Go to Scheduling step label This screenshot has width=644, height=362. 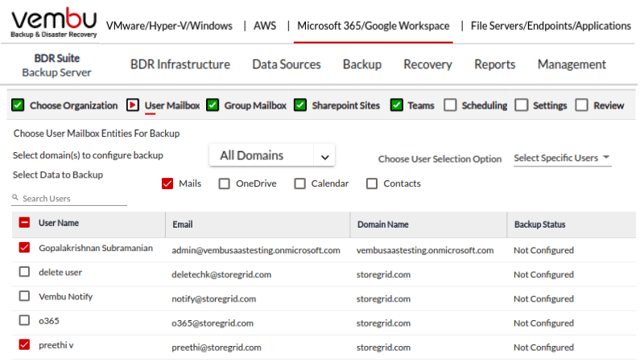click(x=485, y=105)
